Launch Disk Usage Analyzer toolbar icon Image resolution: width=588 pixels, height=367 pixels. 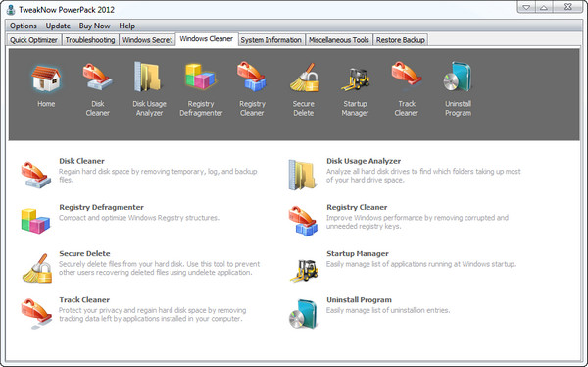point(149,77)
